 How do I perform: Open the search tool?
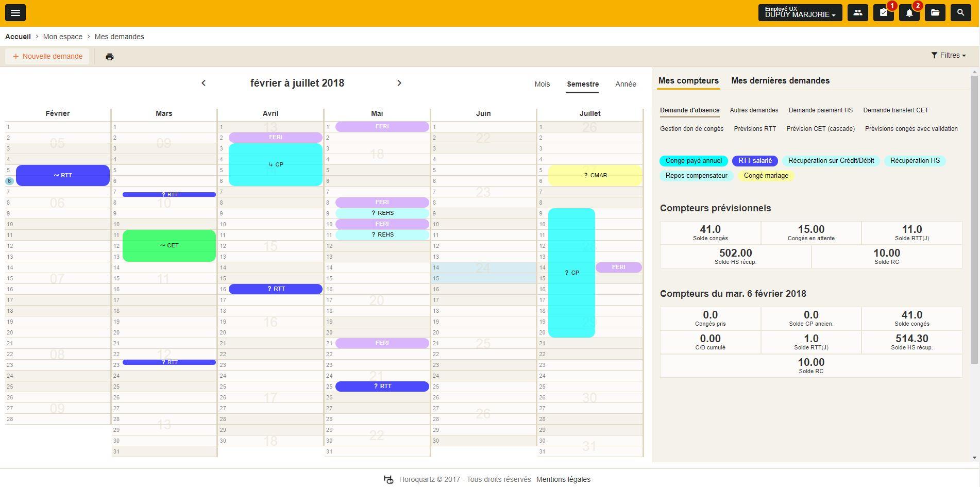(x=960, y=12)
